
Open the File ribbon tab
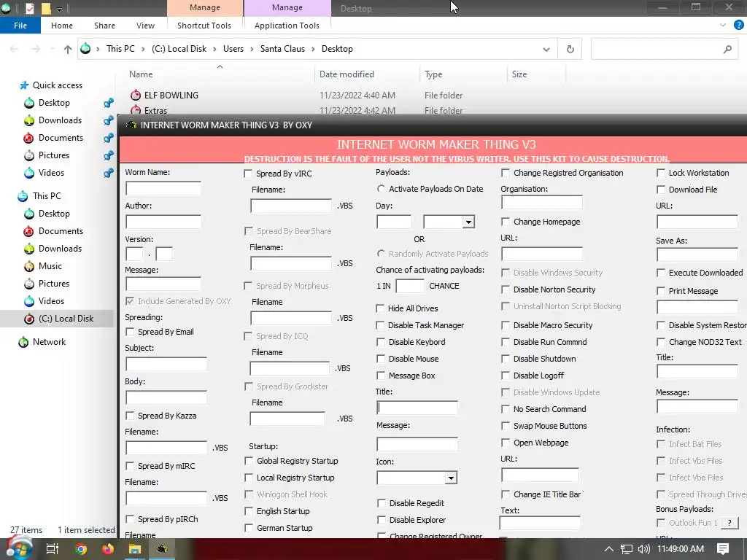click(20, 26)
